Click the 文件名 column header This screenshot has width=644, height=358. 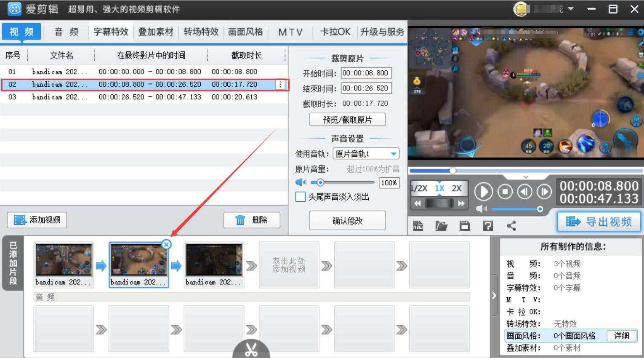click(61, 55)
